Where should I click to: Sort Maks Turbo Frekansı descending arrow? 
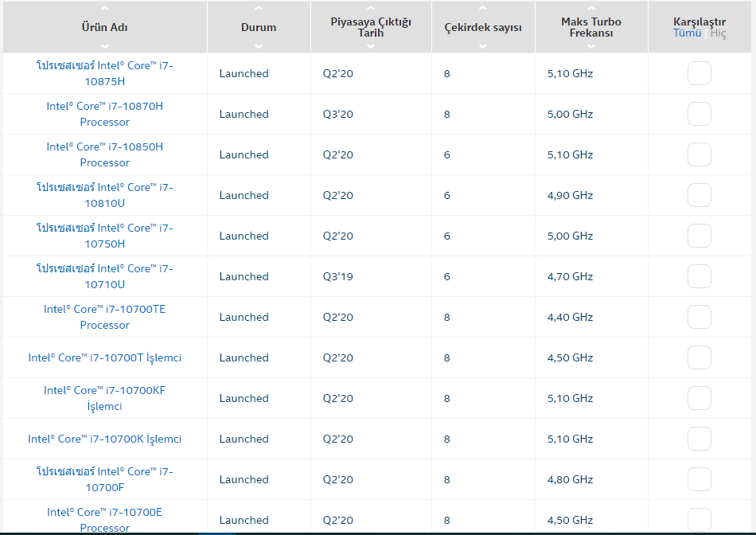(x=591, y=46)
